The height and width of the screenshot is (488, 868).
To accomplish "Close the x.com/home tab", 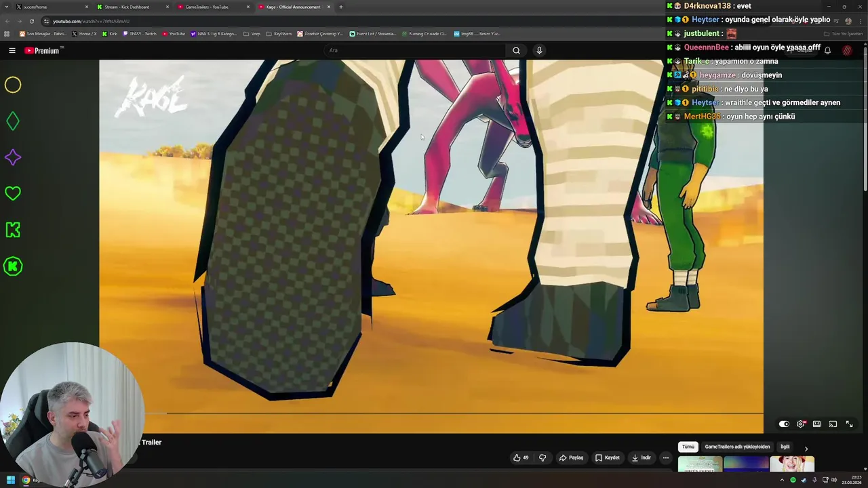I will point(87,7).
